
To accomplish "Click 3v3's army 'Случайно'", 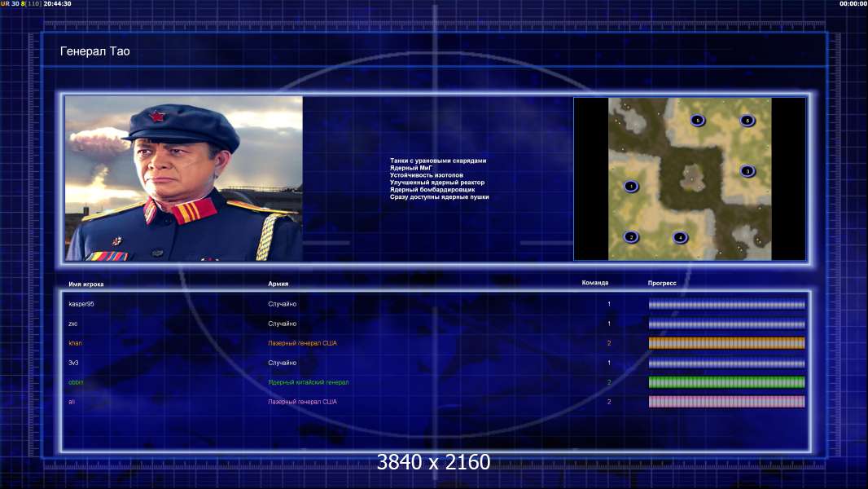I will click(283, 363).
